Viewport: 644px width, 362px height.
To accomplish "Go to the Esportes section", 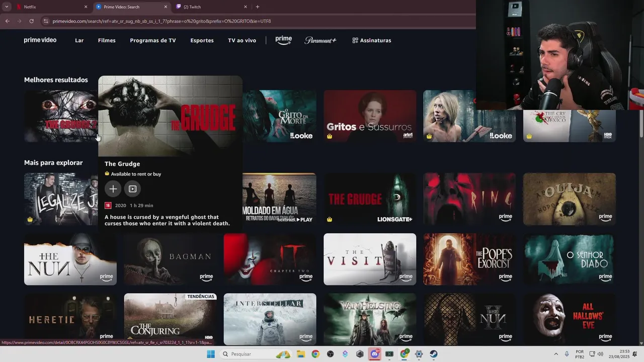I will 202,40.
